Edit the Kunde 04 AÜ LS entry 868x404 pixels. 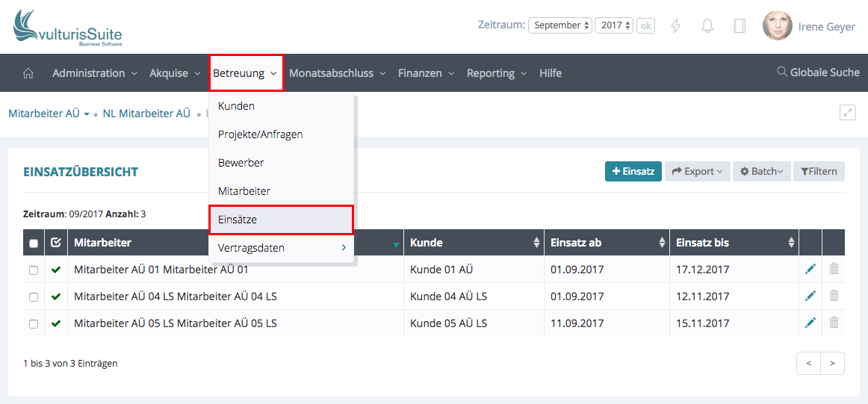(x=810, y=296)
